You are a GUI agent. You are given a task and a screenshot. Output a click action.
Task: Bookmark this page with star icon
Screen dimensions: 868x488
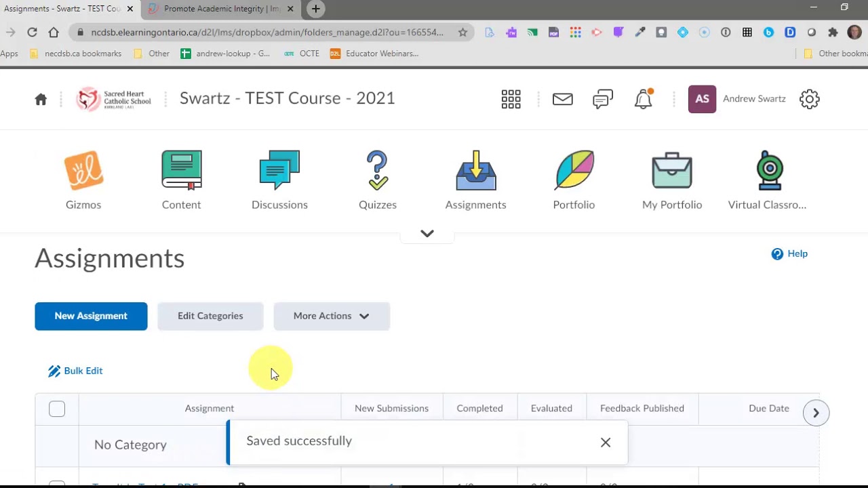point(462,32)
